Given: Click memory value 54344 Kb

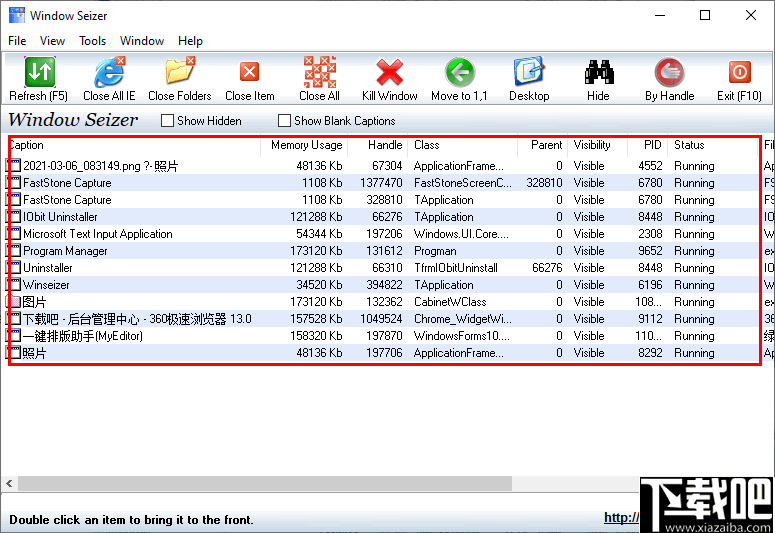Looking at the screenshot, I should (319, 234).
